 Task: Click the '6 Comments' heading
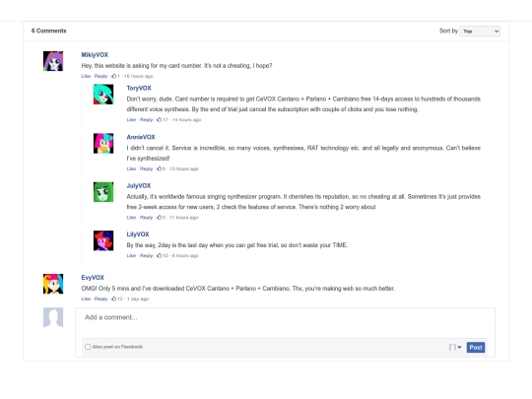click(49, 31)
